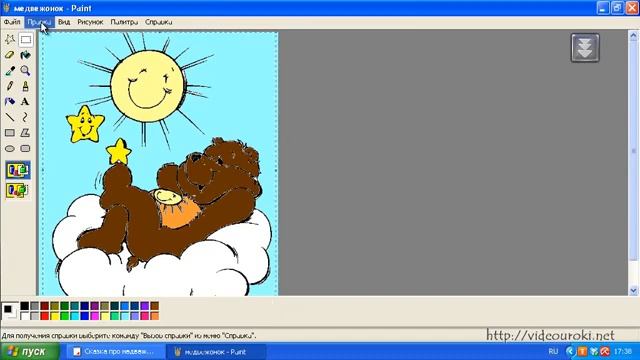Select the Rectangle shape tool
This screenshot has height=360, width=640.
click(x=10, y=133)
